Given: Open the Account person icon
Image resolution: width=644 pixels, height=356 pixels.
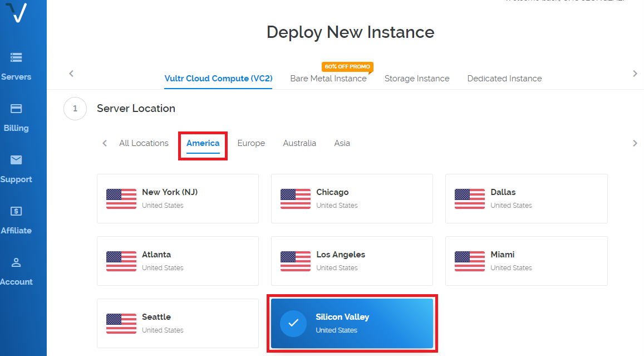Looking at the screenshot, I should tap(16, 263).
